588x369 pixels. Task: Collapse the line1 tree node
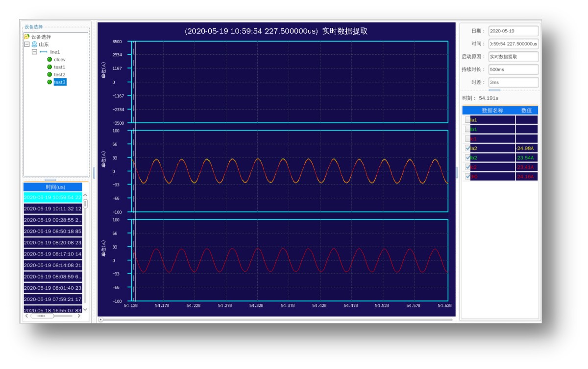click(x=34, y=52)
